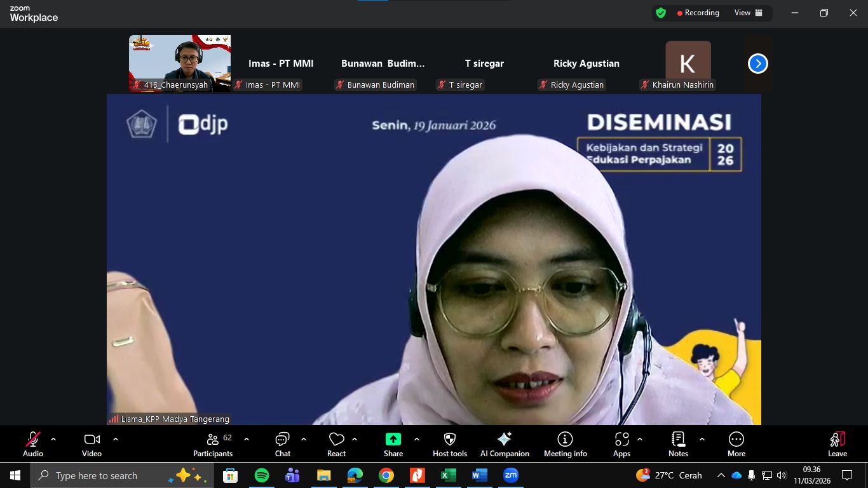
Task: Show next participants with blue arrow
Action: pos(757,64)
